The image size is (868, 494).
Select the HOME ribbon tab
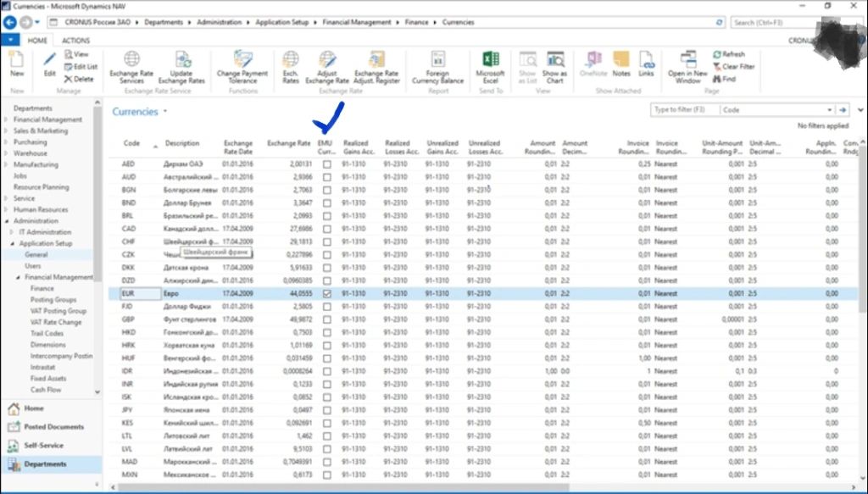[37, 40]
